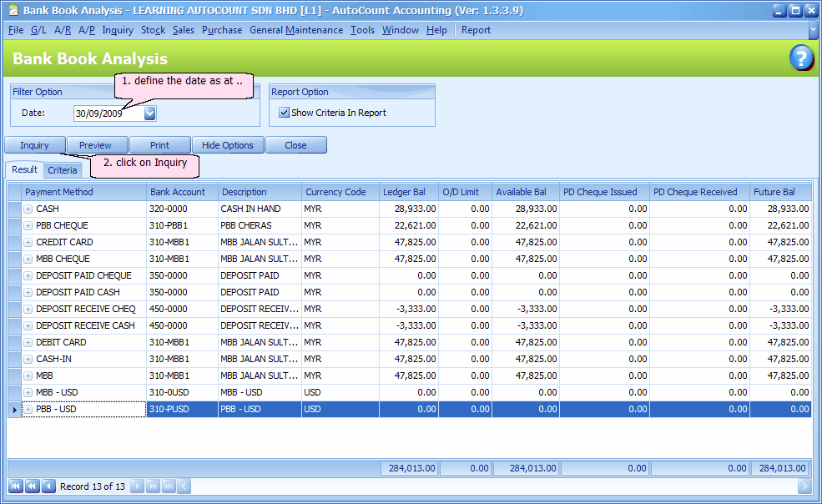822x504 pixels.
Task: Click the Inquiry button
Action: pyautogui.click(x=34, y=144)
